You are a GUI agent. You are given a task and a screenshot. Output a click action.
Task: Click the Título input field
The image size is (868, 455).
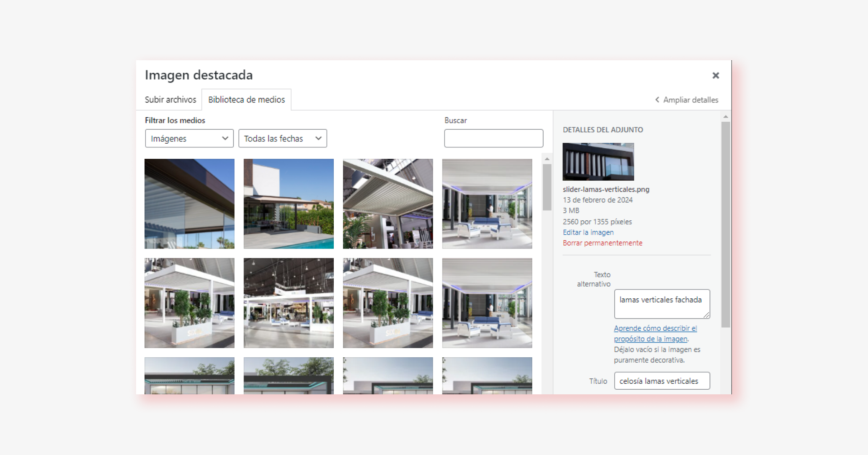point(662,381)
